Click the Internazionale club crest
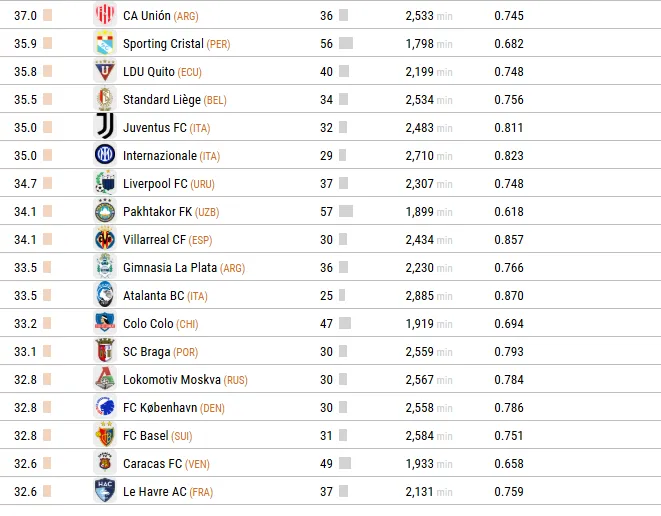This screenshot has height=516, width=661. coord(105,155)
